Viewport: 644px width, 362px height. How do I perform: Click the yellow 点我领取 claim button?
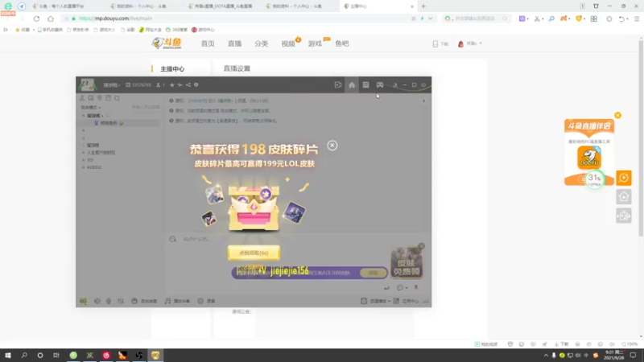(x=254, y=253)
